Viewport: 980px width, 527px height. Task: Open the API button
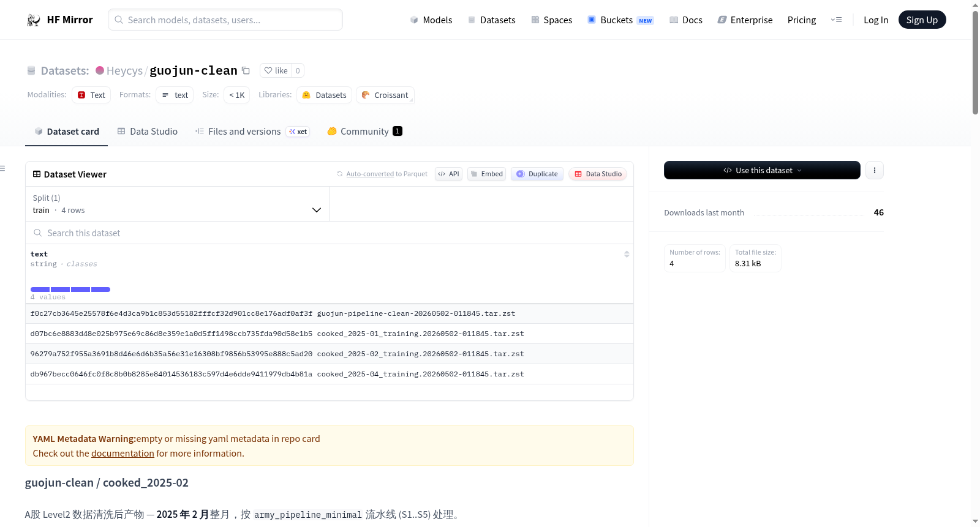click(x=448, y=174)
